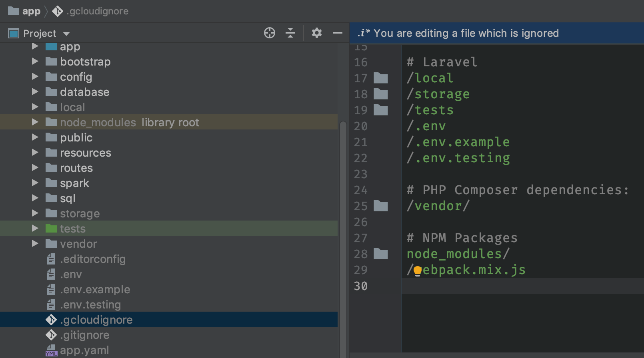Click the Project view panel icon
Image resolution: width=644 pixels, height=358 pixels.
coord(14,33)
